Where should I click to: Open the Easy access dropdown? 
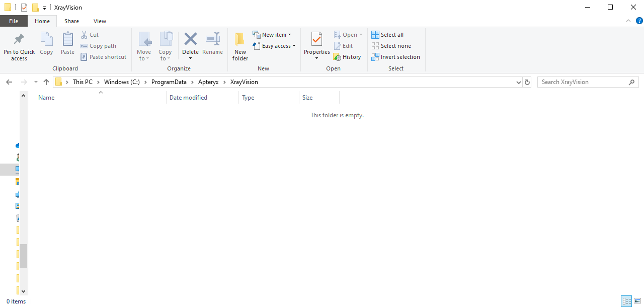coord(274,46)
